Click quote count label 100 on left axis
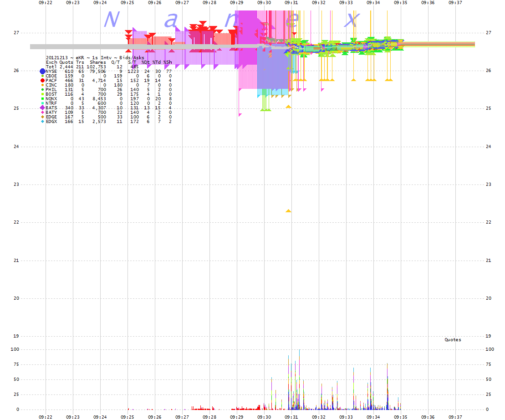 (x=15, y=349)
